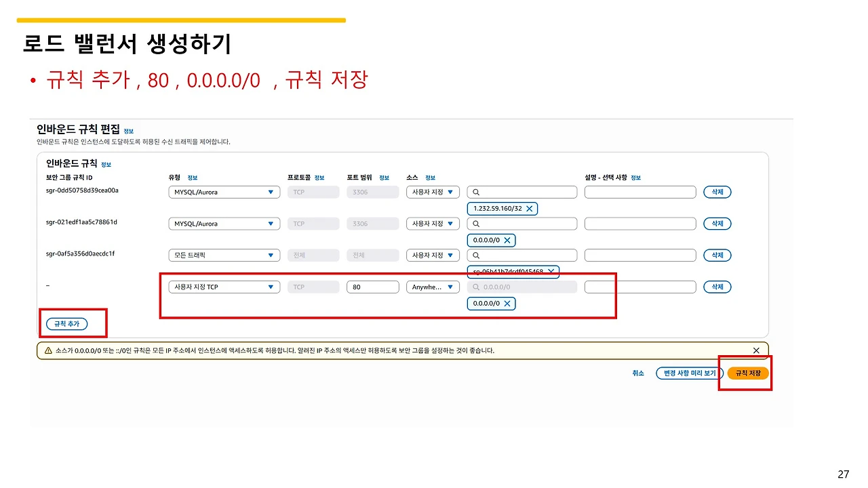Image resolution: width=868 pixels, height=488 pixels.
Task: Click the 삭제 button for port 80 rule
Action: [717, 287]
